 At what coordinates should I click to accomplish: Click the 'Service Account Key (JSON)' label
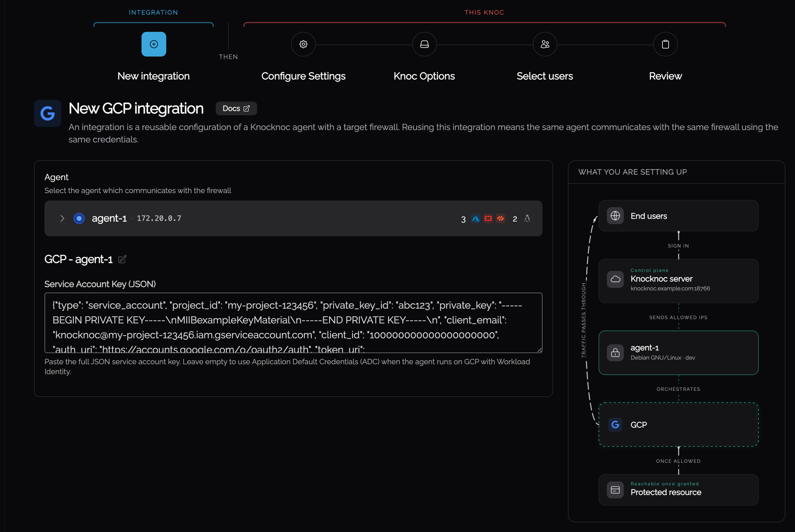tap(100, 284)
